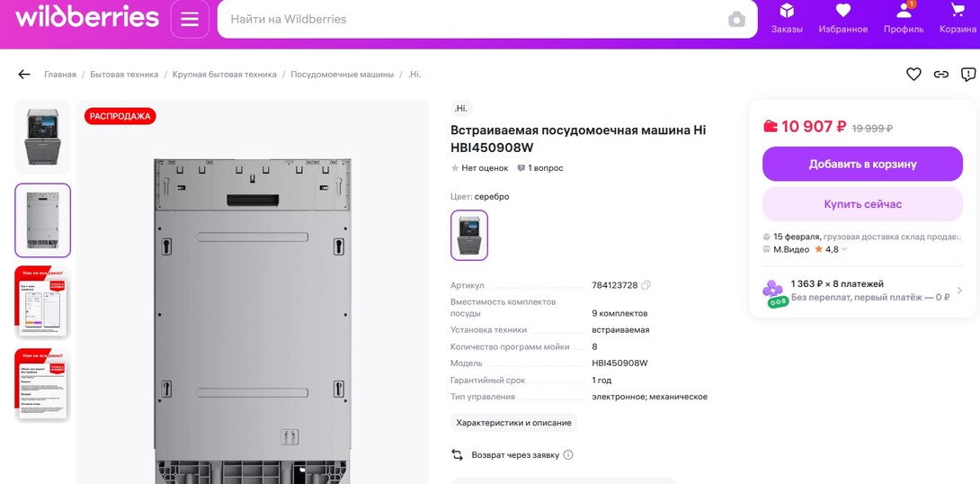
Task: Expand the М.Видео seller rating chevron
Action: click(844, 249)
